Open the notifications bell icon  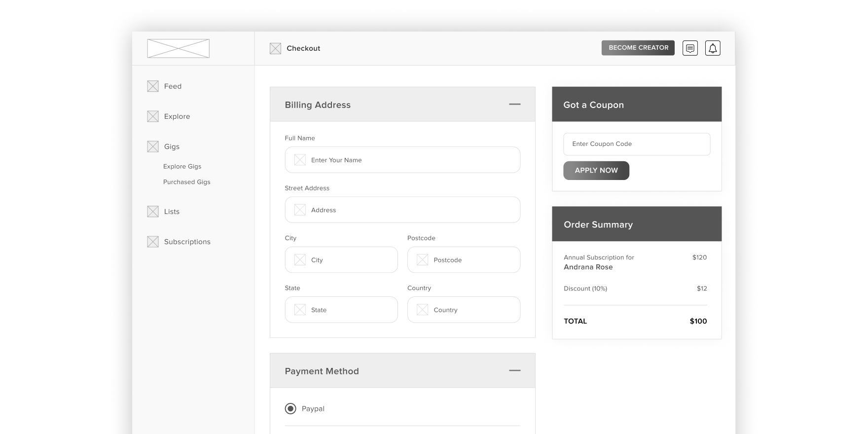(x=713, y=48)
